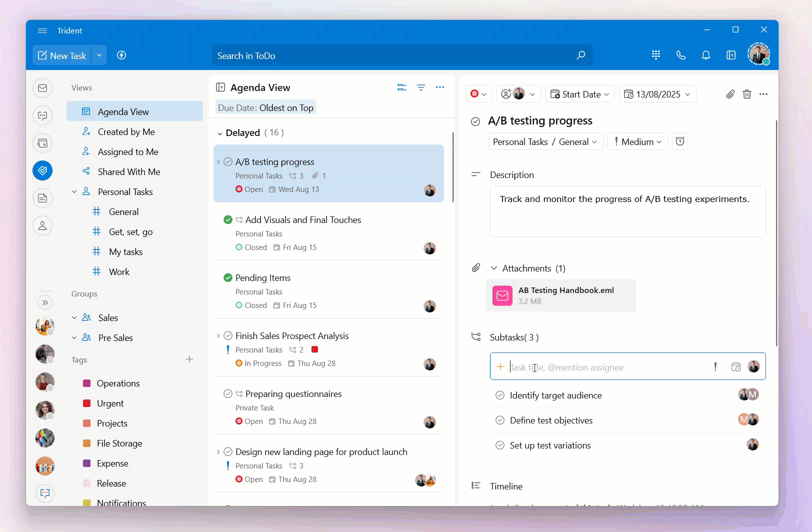812x532 pixels.
Task: Click the attach file paperclip icon
Action: coord(730,94)
